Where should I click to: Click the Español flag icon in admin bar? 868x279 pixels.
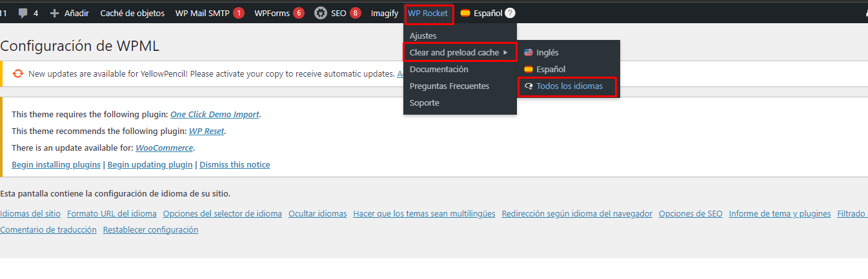[465, 13]
